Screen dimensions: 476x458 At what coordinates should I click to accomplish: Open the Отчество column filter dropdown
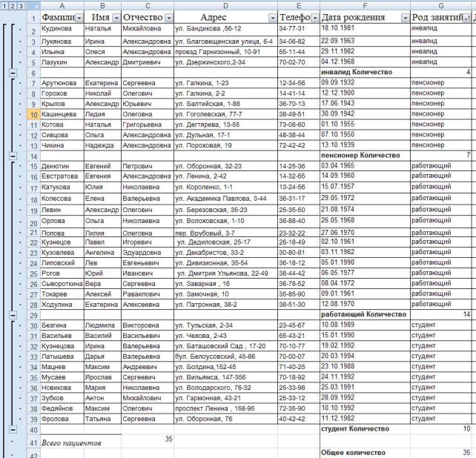[x=169, y=19]
